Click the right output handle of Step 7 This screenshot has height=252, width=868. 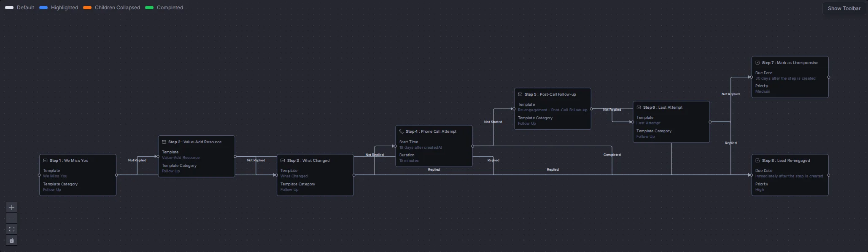829,77
